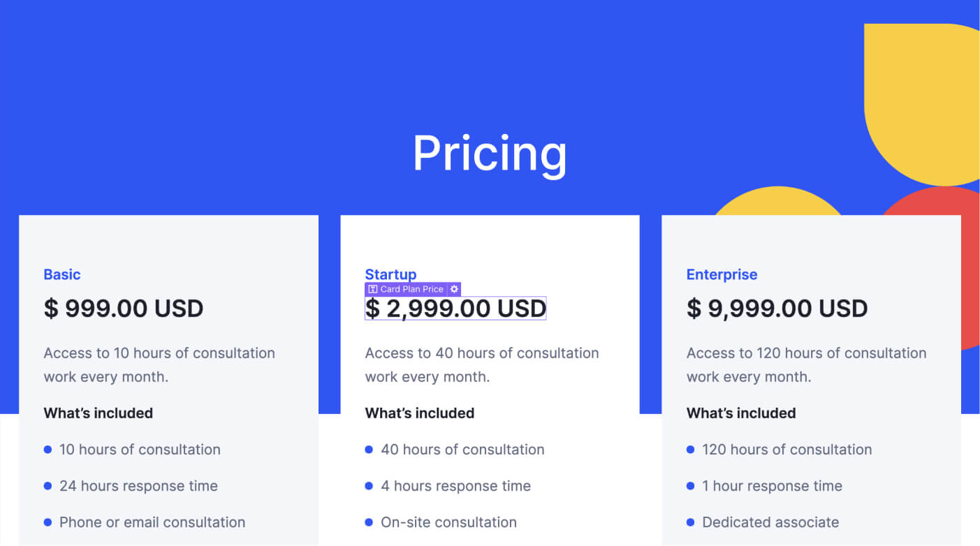
Task: Click the bullet next to Phone or email consultation
Action: pyautogui.click(x=47, y=522)
